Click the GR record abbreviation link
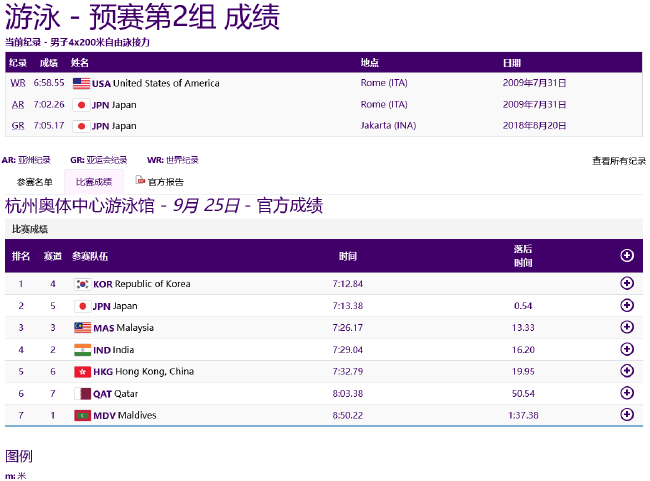This screenshot has width=650, height=481. coord(18,126)
